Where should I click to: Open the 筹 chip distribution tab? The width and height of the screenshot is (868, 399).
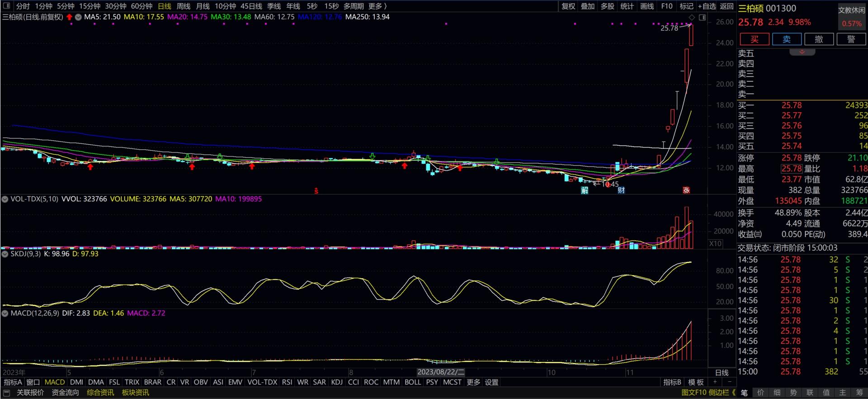coord(859,393)
